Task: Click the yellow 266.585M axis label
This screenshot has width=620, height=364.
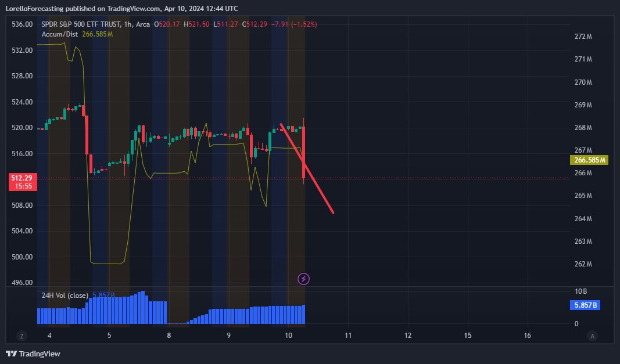Action: (x=589, y=160)
